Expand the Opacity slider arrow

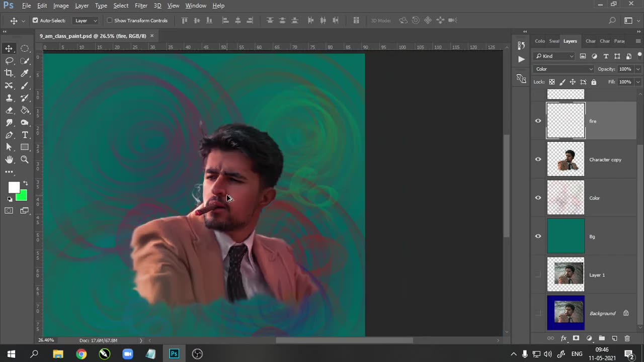[638, 69]
